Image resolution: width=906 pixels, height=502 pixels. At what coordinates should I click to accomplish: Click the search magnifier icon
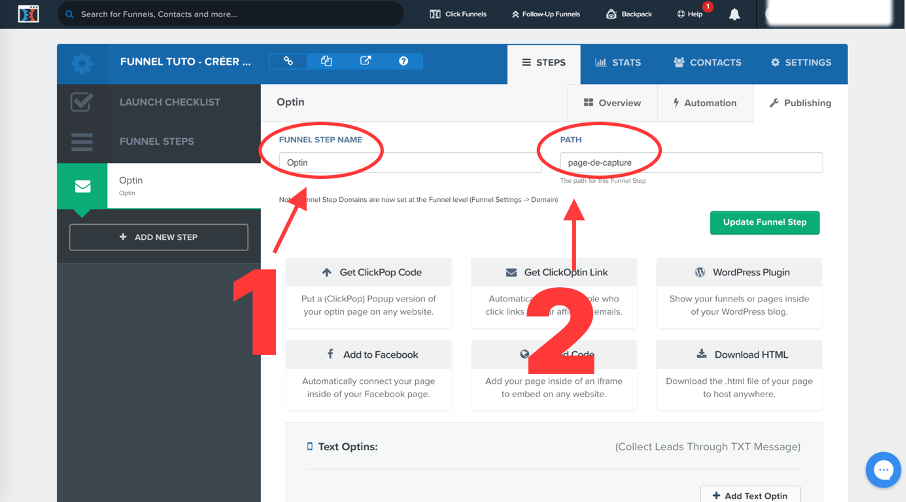69,14
